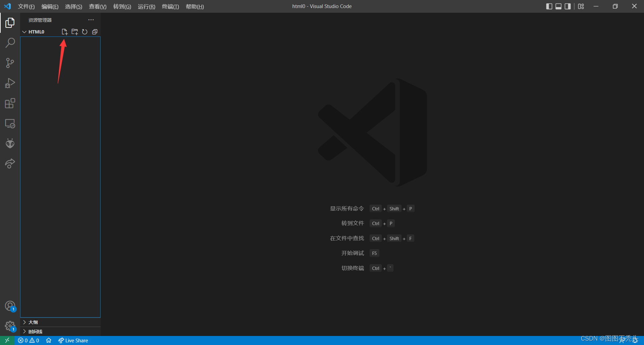Create a new file in HTML0
The height and width of the screenshot is (345, 644).
64,32
